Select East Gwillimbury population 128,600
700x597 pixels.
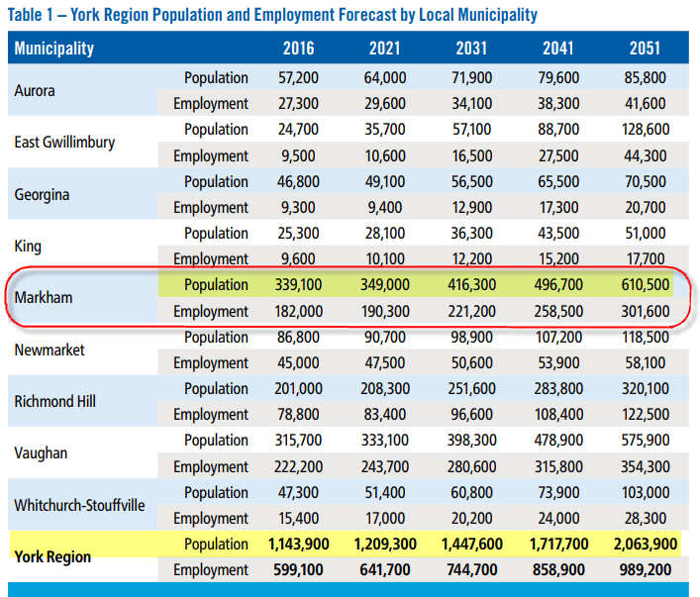646,130
